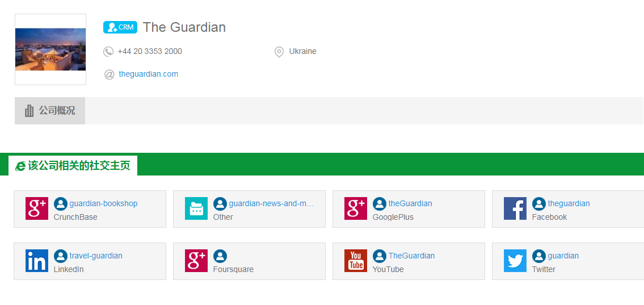The height and width of the screenshot is (305, 644).
Task: Click profile avatar beside theGuardian GooglePlus
Action: pos(380,204)
